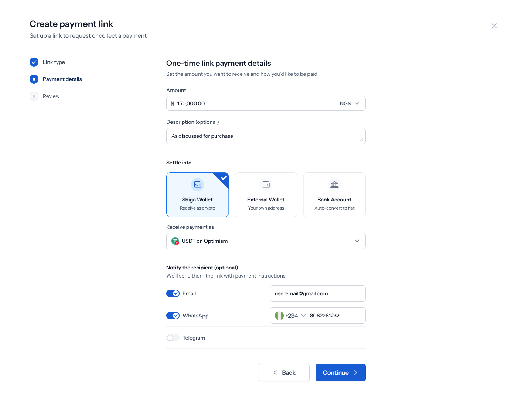Expand the Receive payment as dropdown
The image size is (532, 405).
(266, 241)
